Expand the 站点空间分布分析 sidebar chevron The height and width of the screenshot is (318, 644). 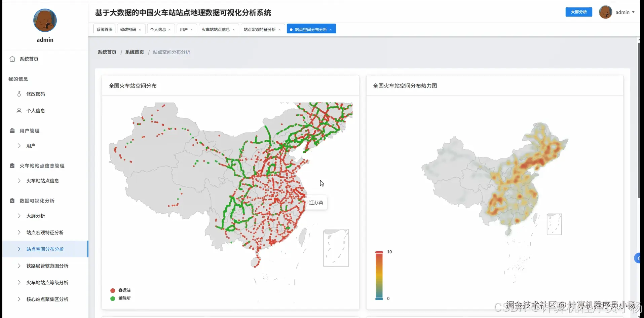click(x=19, y=249)
